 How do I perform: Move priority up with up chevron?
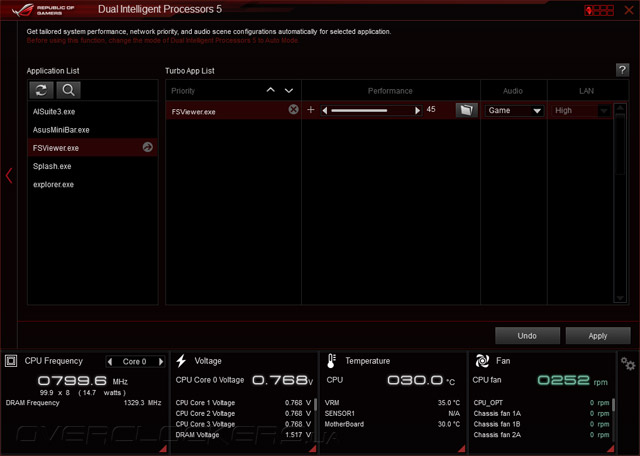click(271, 90)
